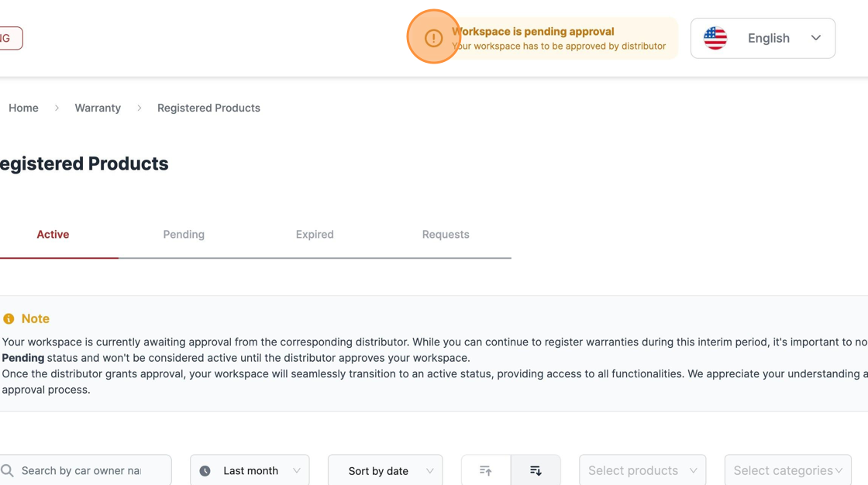The image size is (868, 485).
Task: Open Warranty breadcrumb link
Action: coord(98,108)
